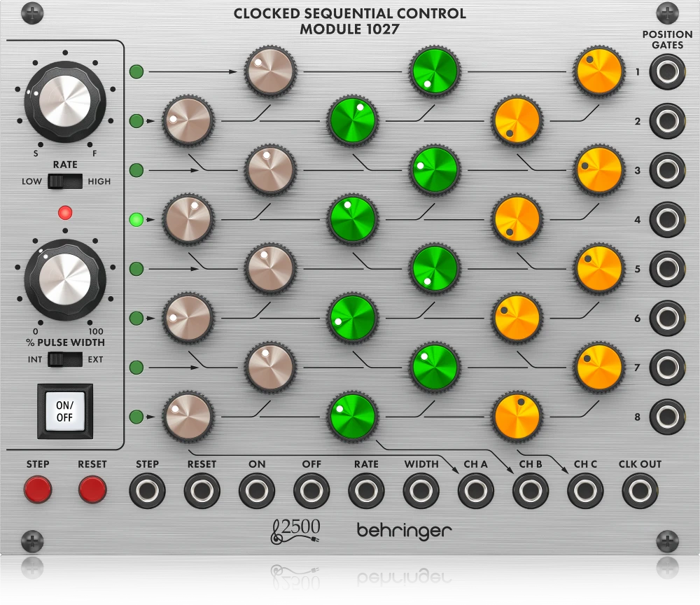Viewport: 700px width, 605px height.
Task: Flip the RATE LOW/HIGH slide switch
Action: click(65, 181)
